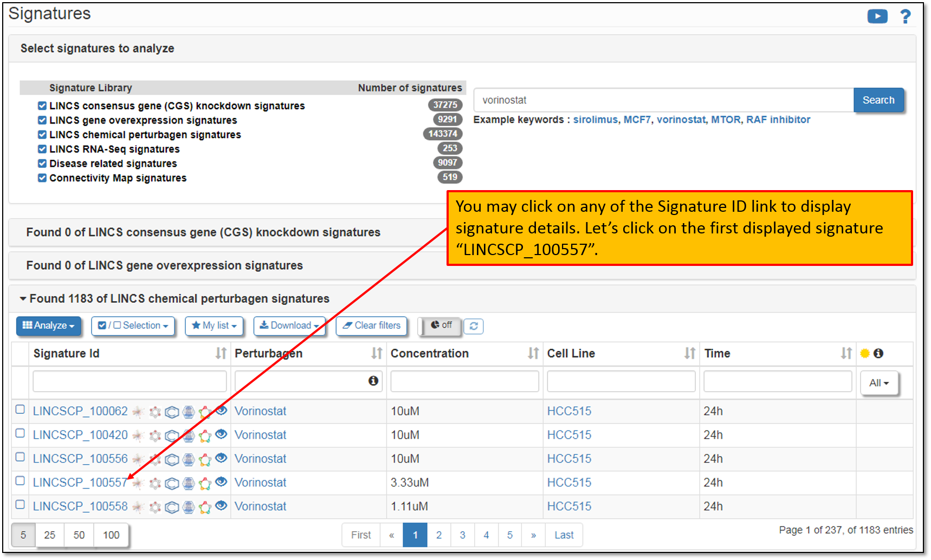Viewport: 931px width, 560px height.
Task: Click starburst network icon for LINCSCP_100062
Action: [x=138, y=412]
